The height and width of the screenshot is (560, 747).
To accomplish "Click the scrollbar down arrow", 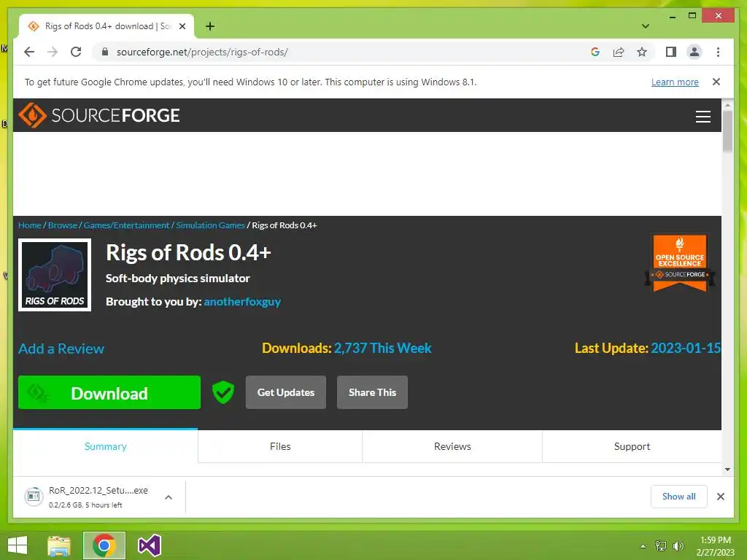I will (727, 470).
